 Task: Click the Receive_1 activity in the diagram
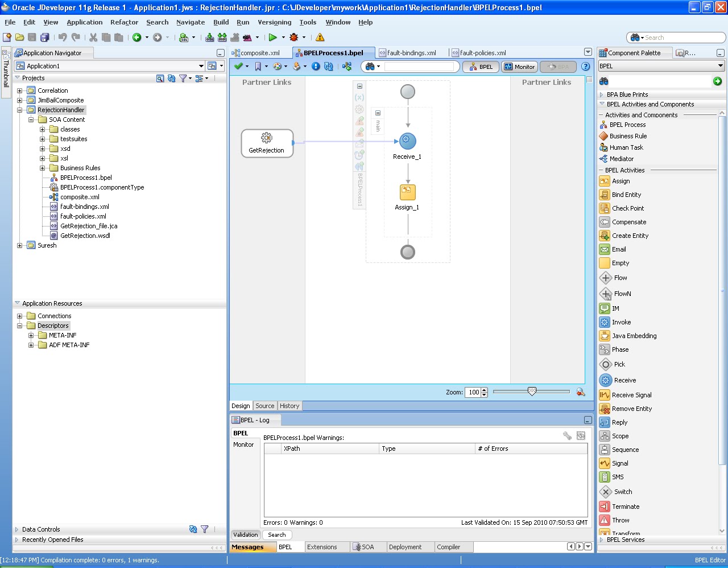(407, 141)
